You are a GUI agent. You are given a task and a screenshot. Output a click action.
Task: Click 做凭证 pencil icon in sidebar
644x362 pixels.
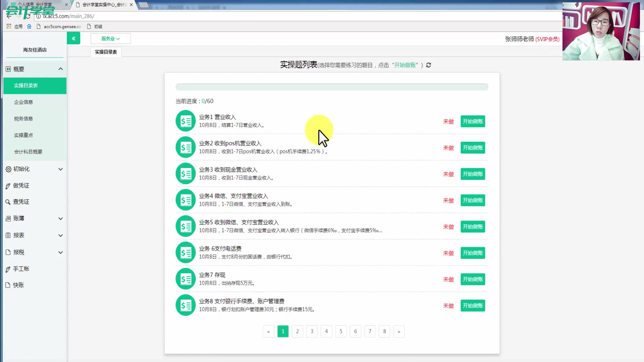tap(8, 186)
